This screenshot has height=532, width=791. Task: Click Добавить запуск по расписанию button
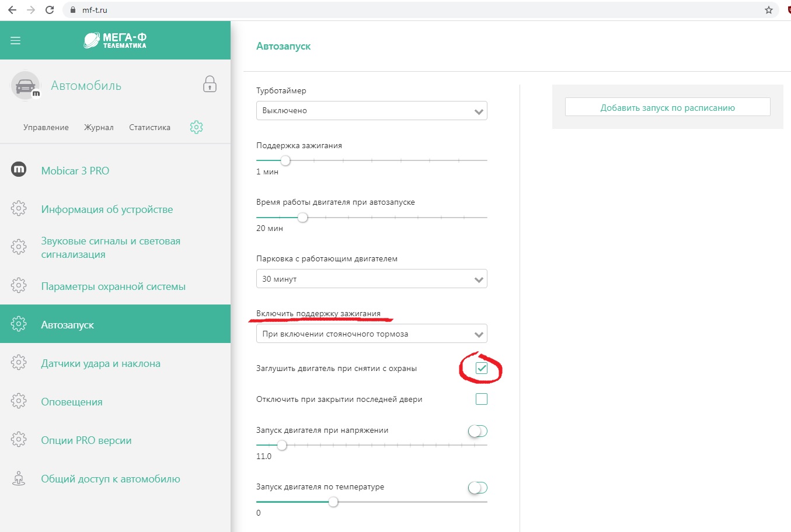(x=667, y=107)
